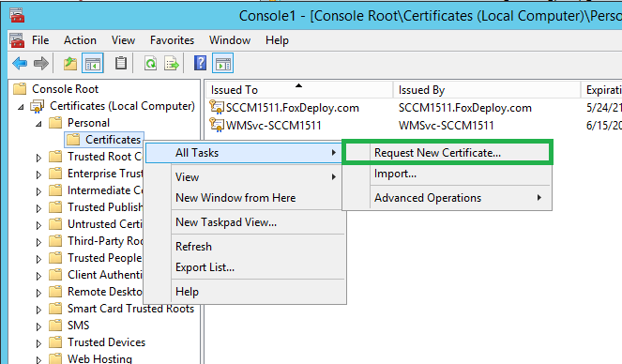Sort by the Issued By column header
The width and height of the screenshot is (622, 364).
(487, 90)
